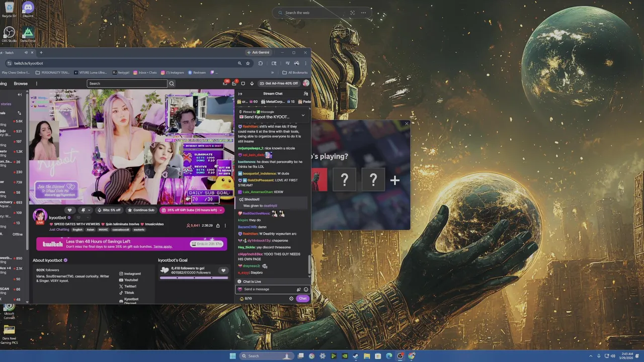
Task: Click follower goal progress bar
Action: pyautogui.click(x=194, y=278)
